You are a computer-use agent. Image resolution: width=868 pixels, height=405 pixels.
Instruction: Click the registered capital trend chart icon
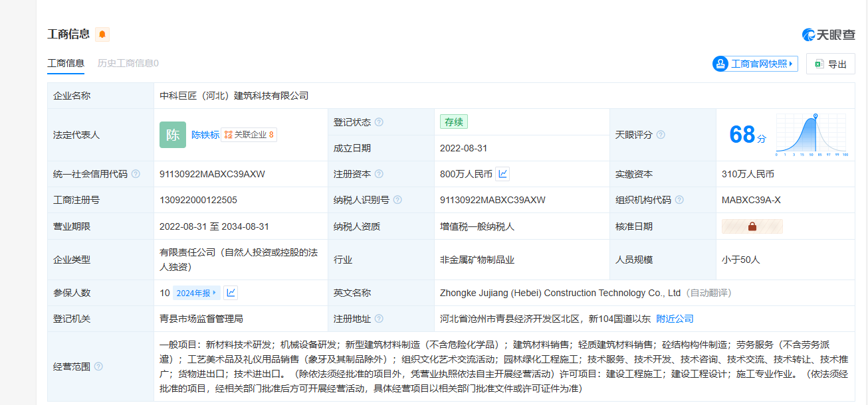(x=503, y=174)
